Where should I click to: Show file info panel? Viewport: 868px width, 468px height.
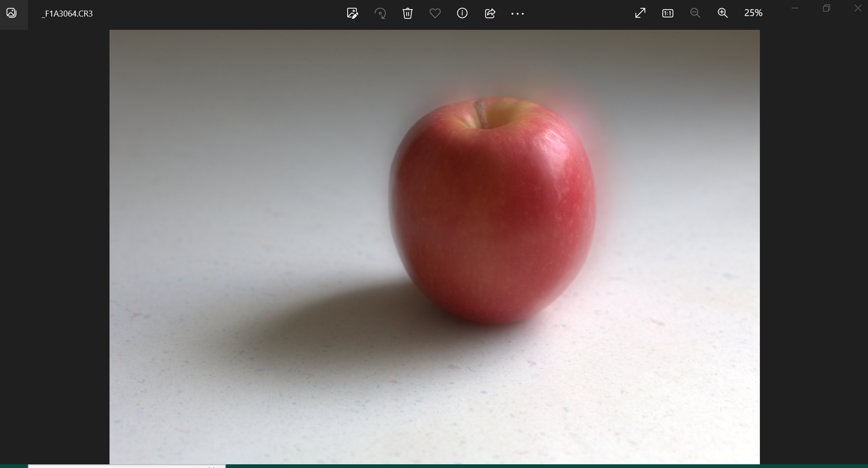tap(463, 13)
